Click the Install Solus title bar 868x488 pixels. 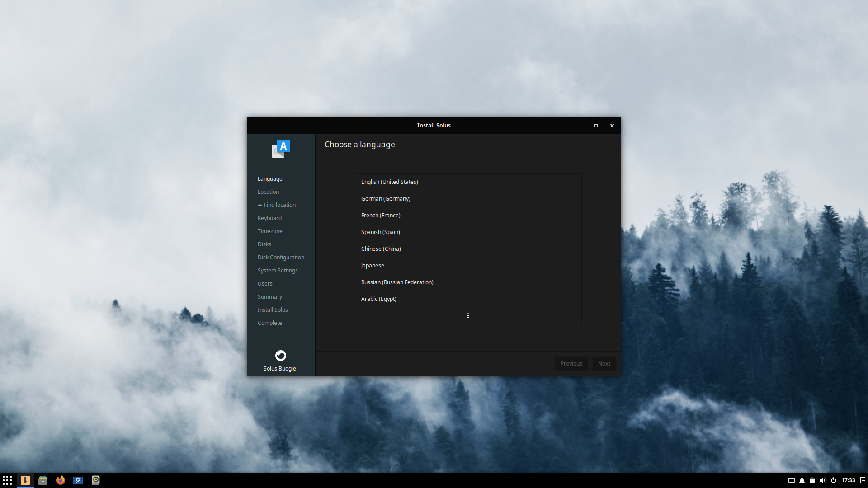(434, 126)
